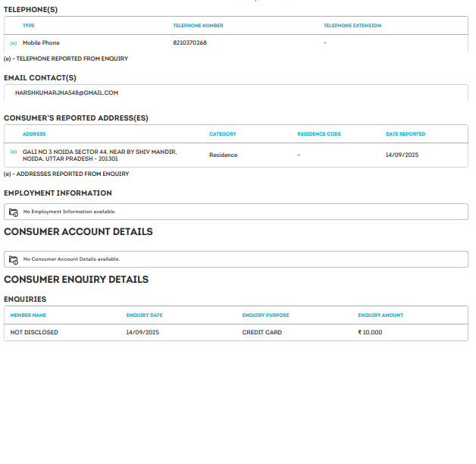Click the TELEPHONE(S) section heading

[x=30, y=10]
